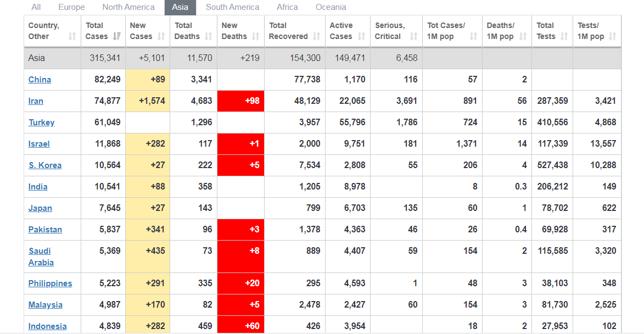Click the Total Deaths sort arrows

(209, 36)
